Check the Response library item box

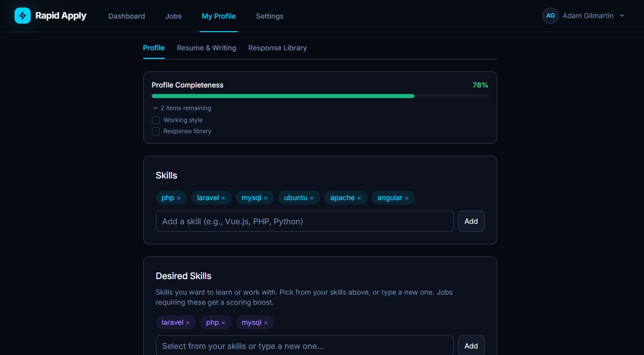(156, 131)
